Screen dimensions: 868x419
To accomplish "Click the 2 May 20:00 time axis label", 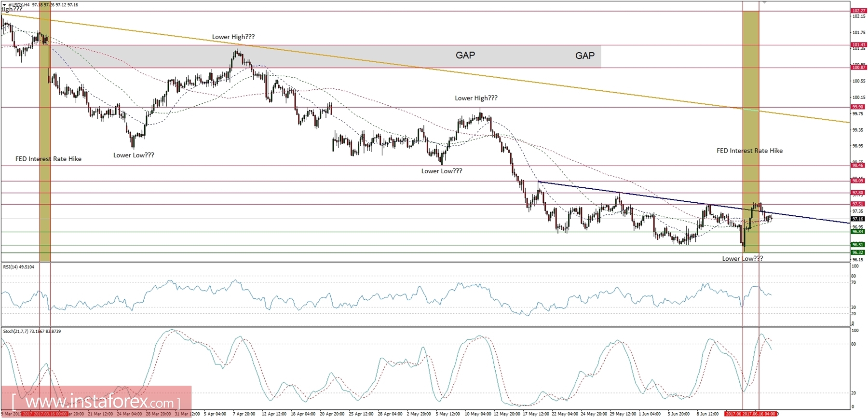I will click(419, 414).
